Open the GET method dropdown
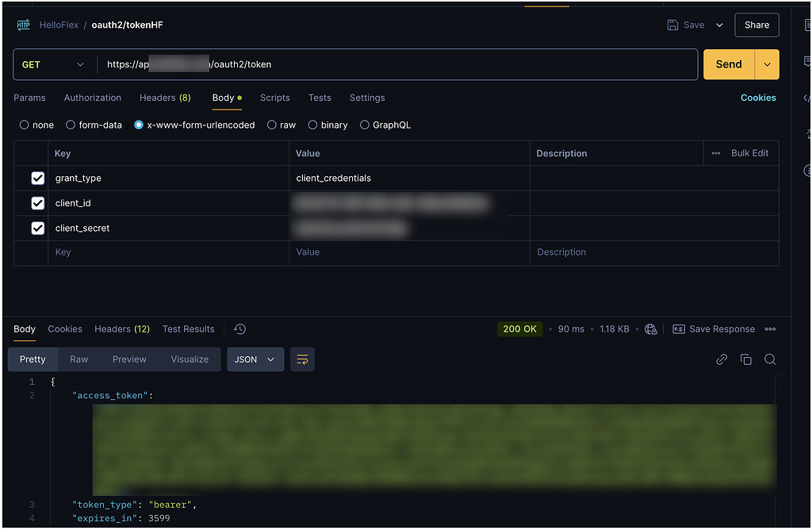This screenshot has height=530, width=812. [54, 63]
